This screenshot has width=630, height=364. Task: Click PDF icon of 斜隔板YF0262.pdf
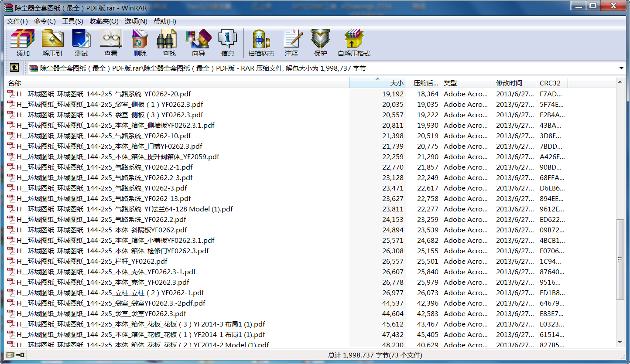[11, 230]
